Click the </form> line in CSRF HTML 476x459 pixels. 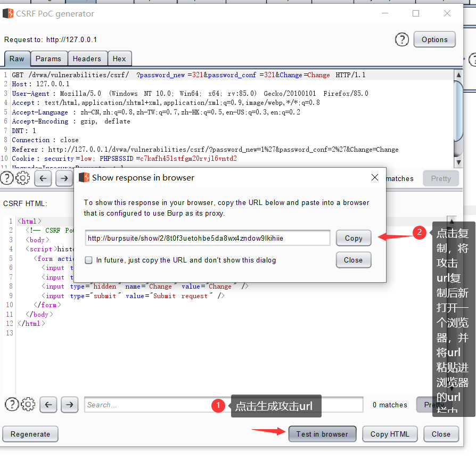[x=47, y=305]
